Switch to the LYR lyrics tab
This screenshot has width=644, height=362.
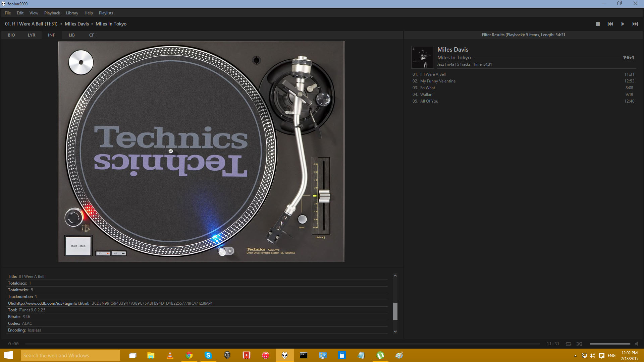click(32, 35)
